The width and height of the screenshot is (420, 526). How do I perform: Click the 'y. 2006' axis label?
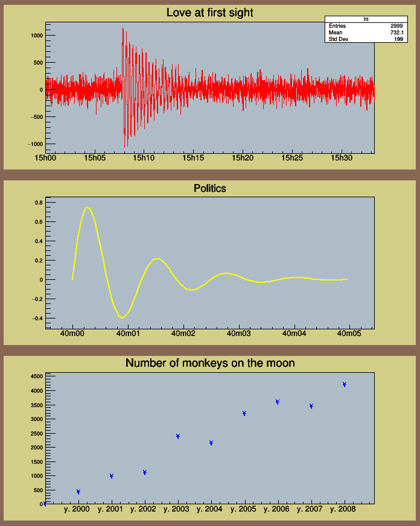(276, 509)
